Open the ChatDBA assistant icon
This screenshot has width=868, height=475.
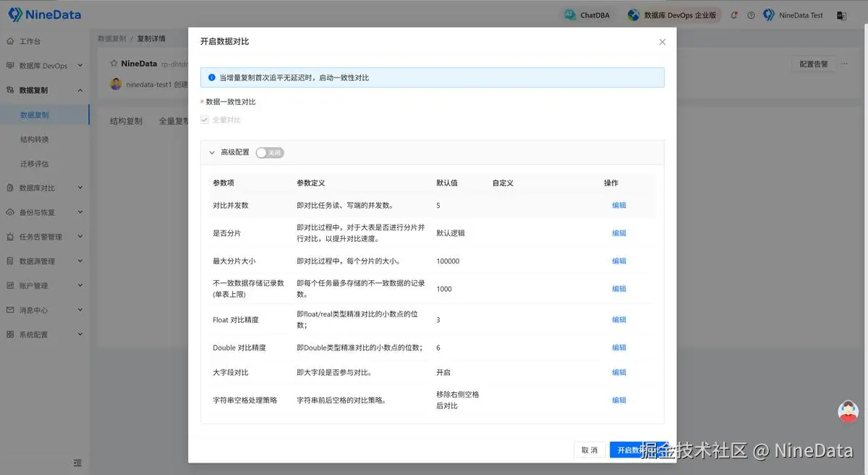point(570,15)
